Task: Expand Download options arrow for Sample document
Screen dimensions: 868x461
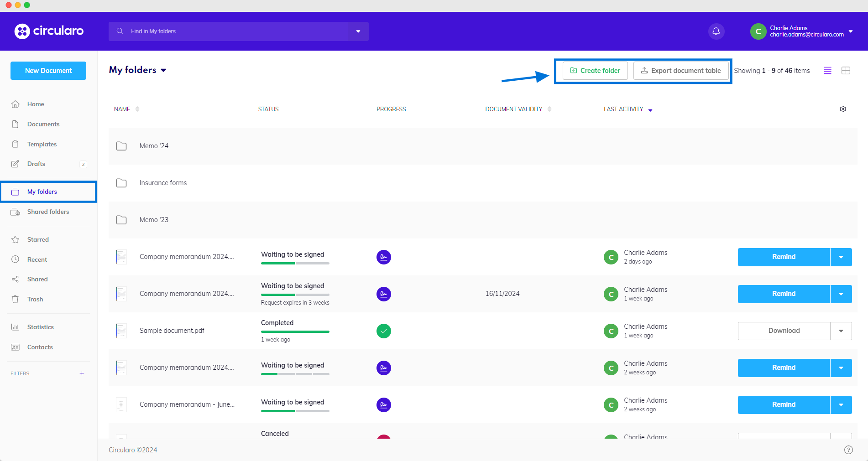Action: (841, 331)
